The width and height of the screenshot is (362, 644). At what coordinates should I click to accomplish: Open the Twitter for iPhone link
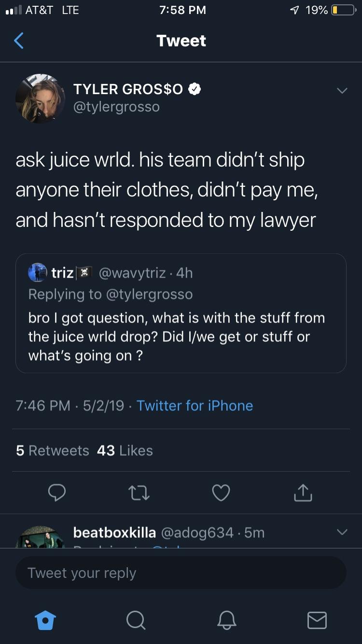pyautogui.click(x=195, y=406)
